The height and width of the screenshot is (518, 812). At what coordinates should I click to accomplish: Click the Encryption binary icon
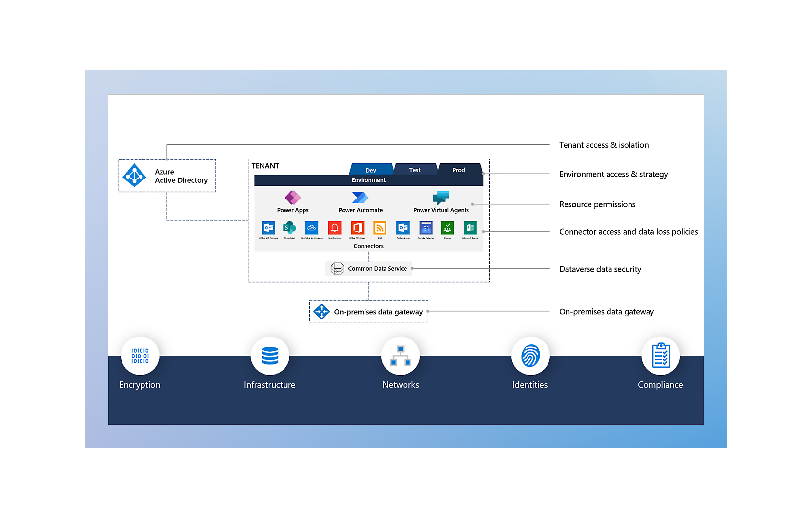click(140, 356)
